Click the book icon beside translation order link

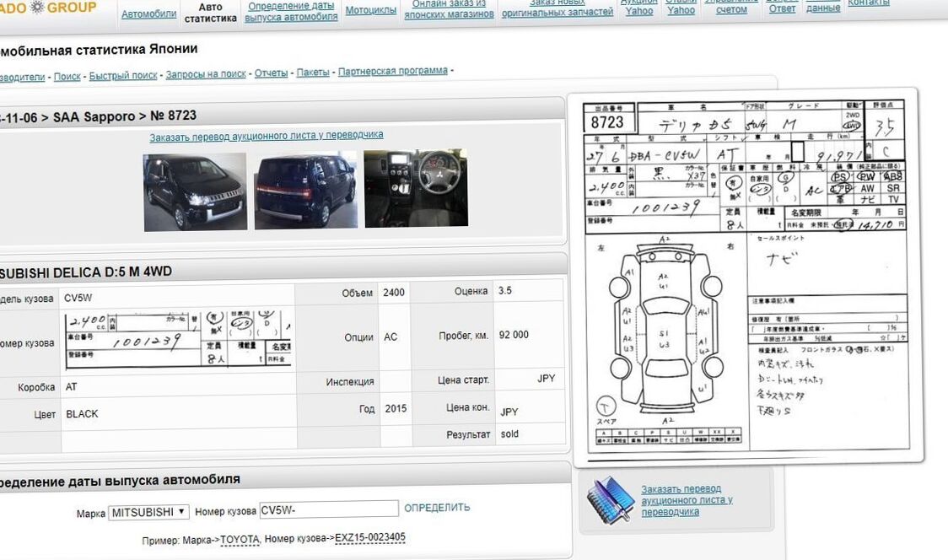point(610,500)
